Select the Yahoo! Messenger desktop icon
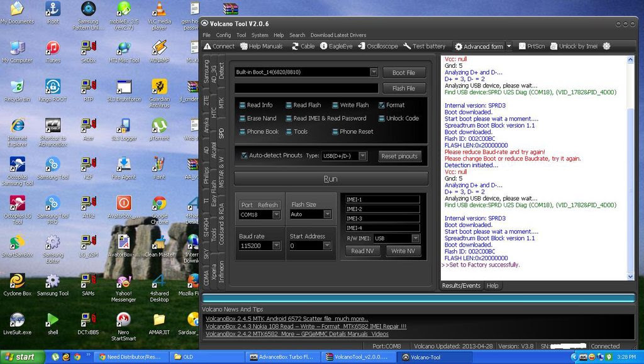 (x=123, y=289)
